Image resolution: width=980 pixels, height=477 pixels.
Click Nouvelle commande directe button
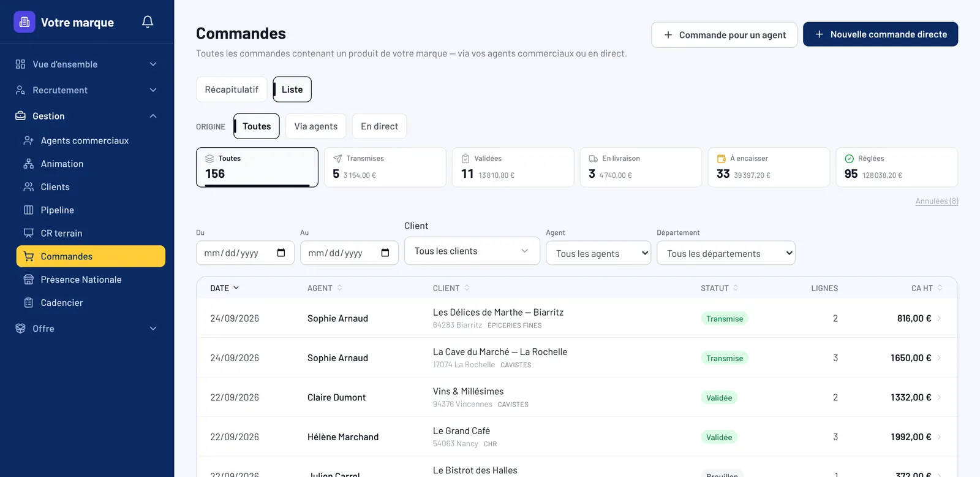881,34
